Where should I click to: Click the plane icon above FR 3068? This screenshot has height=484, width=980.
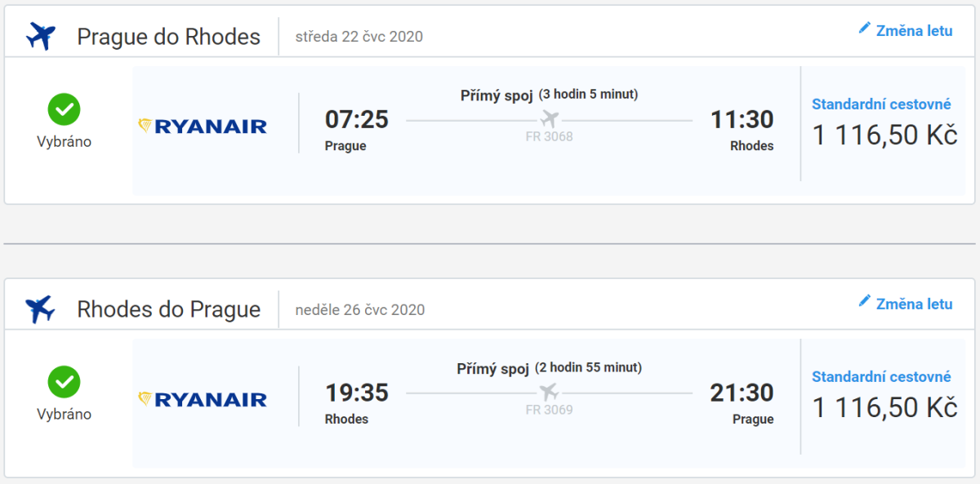[550, 119]
